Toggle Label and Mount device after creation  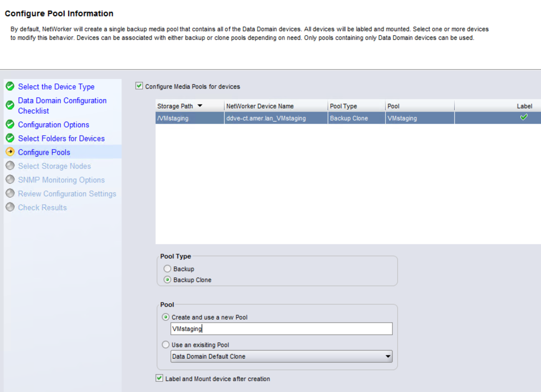tap(160, 378)
